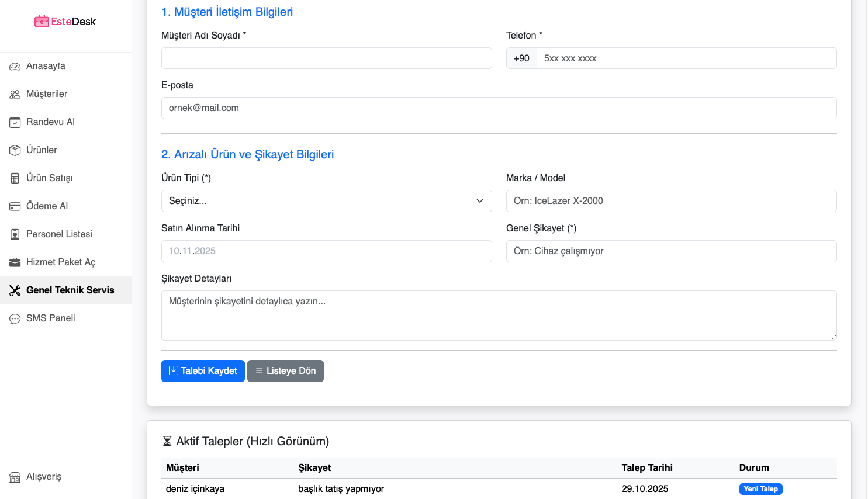Go to Hizmet Paket Aç page
868x499 pixels.
click(x=60, y=262)
